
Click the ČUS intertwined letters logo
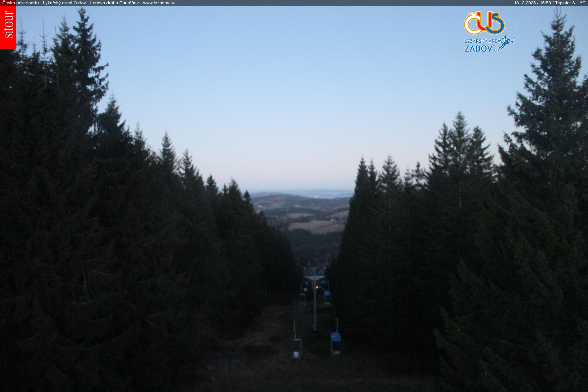(x=484, y=23)
